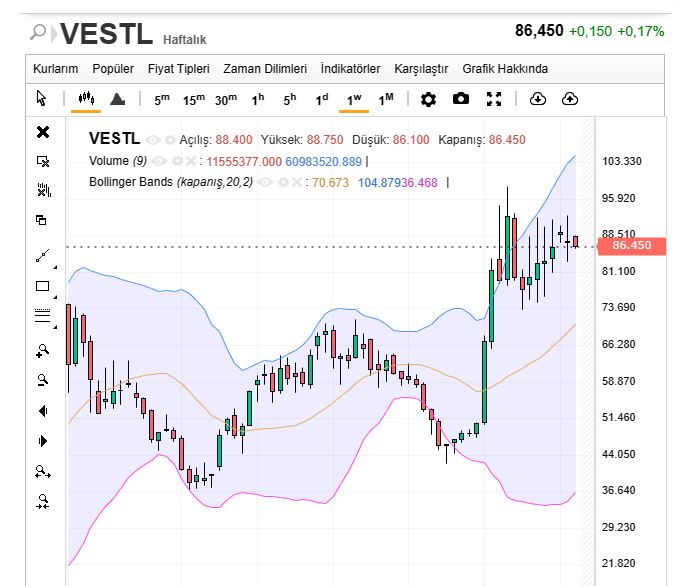Select the cursor pointer tool
Screen dimensions: 682x586
pos(41,98)
